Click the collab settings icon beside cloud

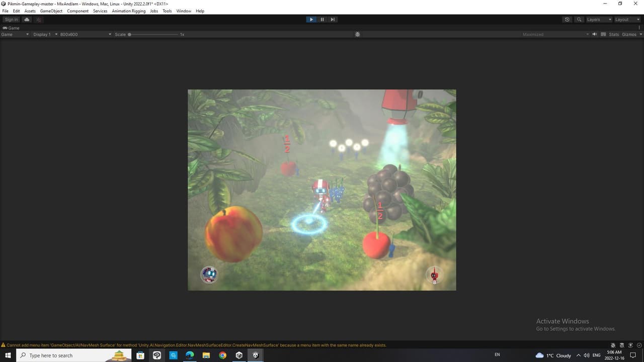coord(39,20)
